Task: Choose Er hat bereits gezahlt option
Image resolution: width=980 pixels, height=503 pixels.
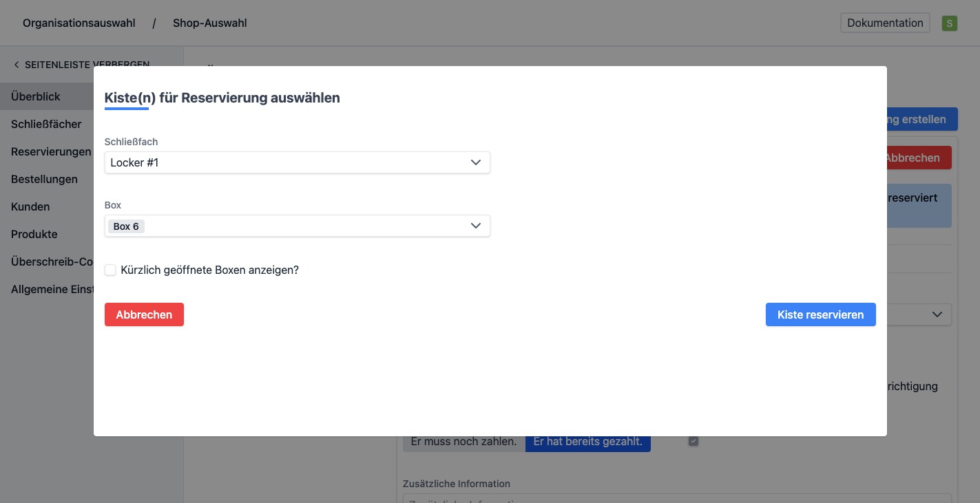Action: click(587, 442)
